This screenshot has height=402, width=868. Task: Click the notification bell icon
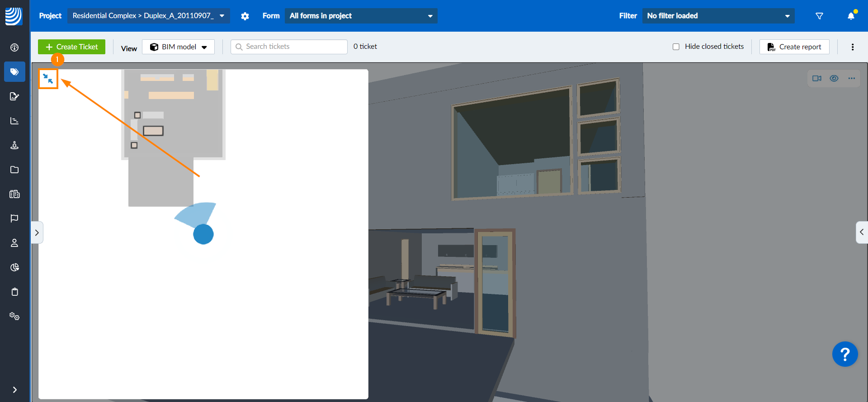tap(851, 16)
